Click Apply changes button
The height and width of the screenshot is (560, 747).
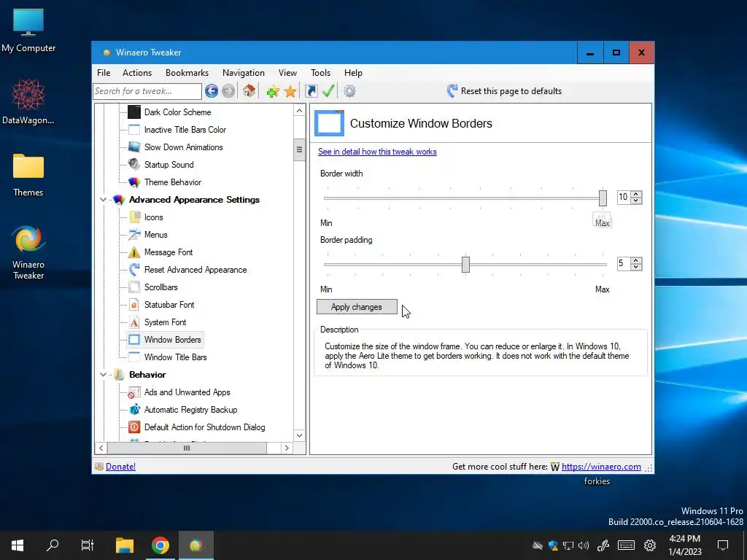(x=357, y=307)
